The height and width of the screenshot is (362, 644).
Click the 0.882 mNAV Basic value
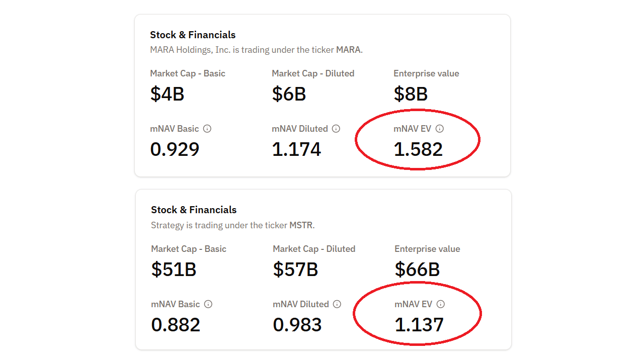pyautogui.click(x=176, y=325)
